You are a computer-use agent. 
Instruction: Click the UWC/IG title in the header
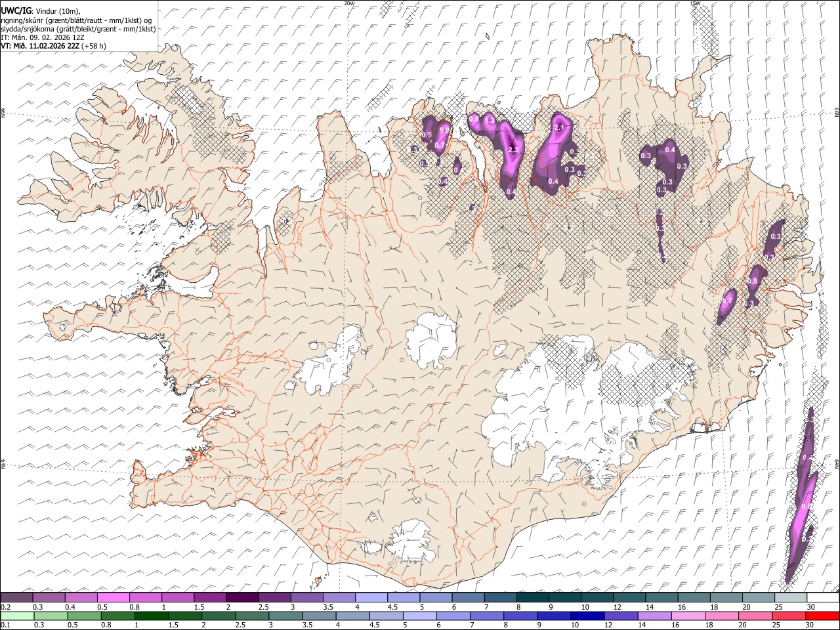click(x=16, y=10)
